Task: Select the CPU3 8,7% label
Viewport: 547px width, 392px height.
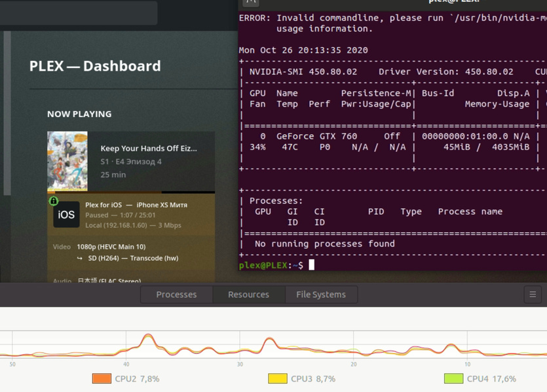Action: click(x=313, y=379)
